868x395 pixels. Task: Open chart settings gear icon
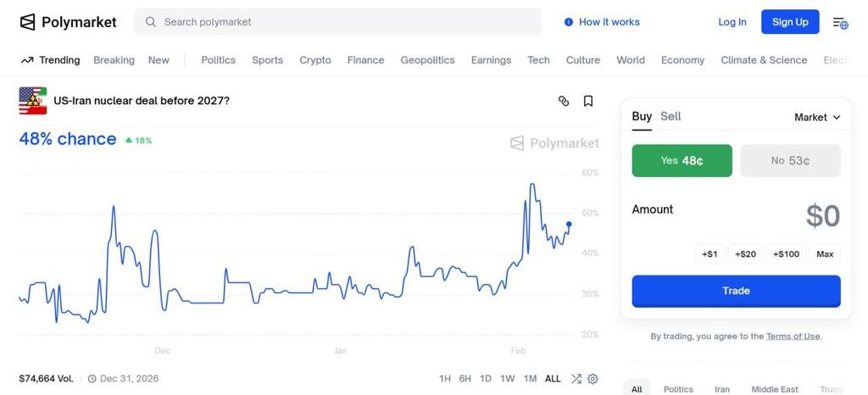point(593,379)
